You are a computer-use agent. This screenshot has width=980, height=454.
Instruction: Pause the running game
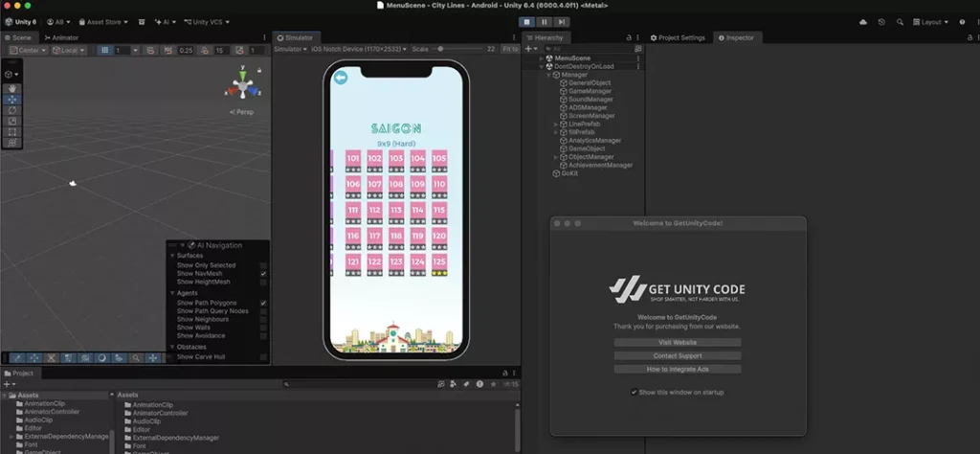(545, 22)
